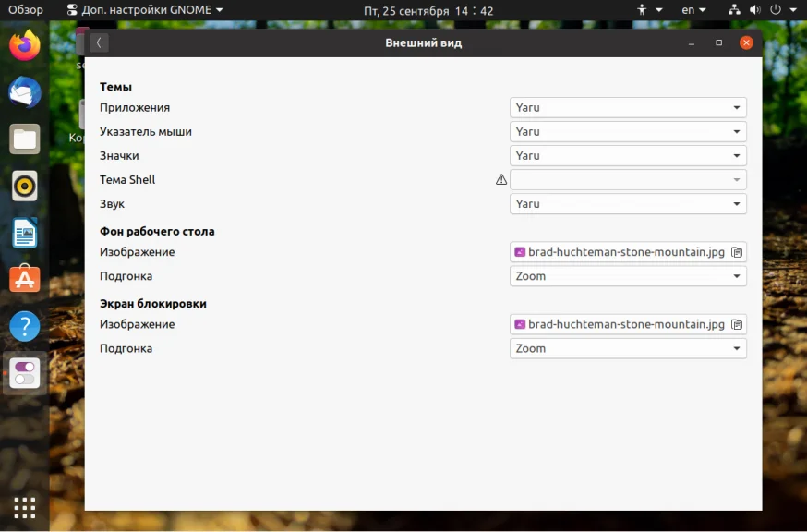Click the Тема Shell label
The height and width of the screenshot is (532, 807).
pos(127,180)
